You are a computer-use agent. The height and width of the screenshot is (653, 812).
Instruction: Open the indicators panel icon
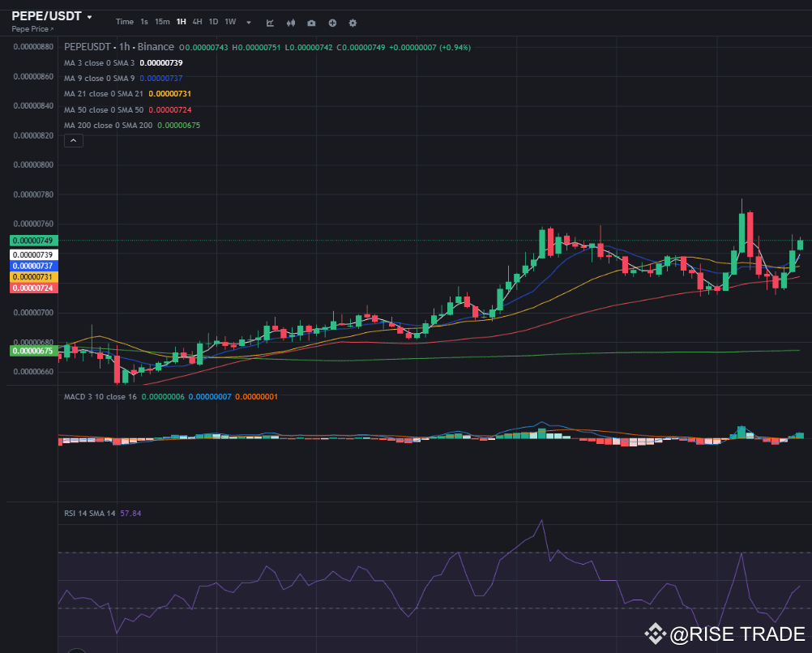290,23
